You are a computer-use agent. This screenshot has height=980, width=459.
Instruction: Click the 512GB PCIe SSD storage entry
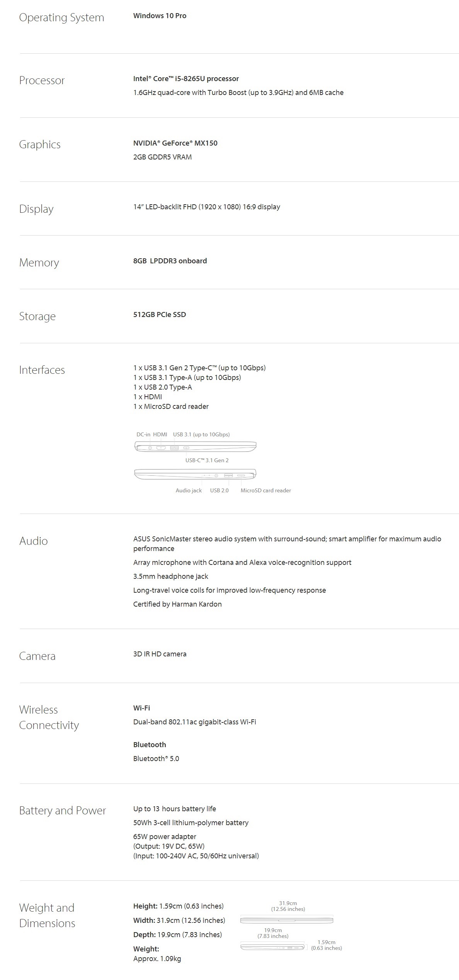tap(160, 315)
